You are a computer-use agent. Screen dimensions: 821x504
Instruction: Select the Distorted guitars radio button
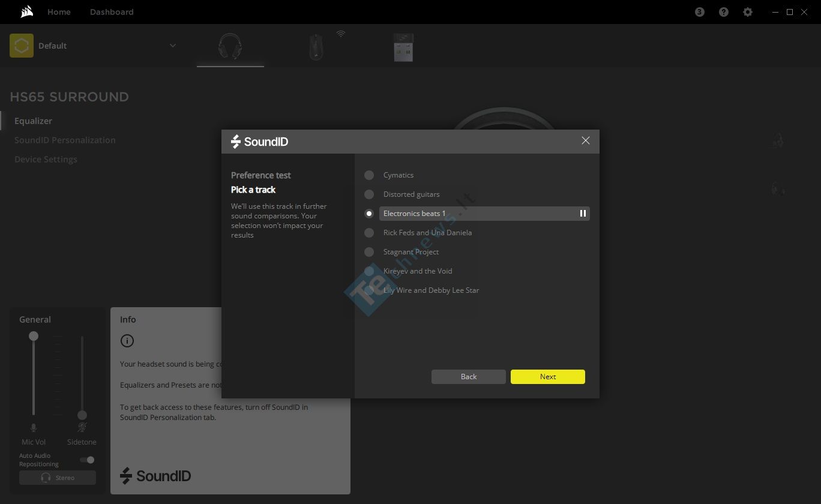click(x=369, y=194)
